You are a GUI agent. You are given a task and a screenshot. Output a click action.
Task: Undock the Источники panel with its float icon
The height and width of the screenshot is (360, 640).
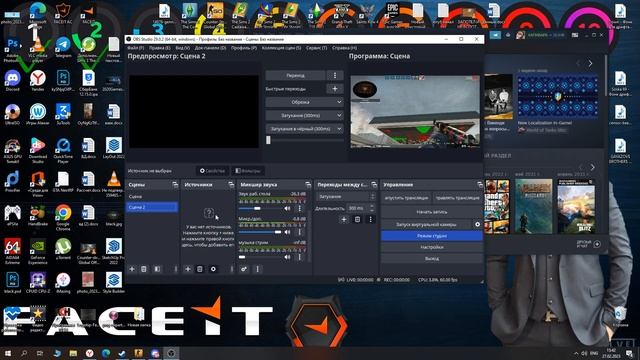click(x=231, y=185)
